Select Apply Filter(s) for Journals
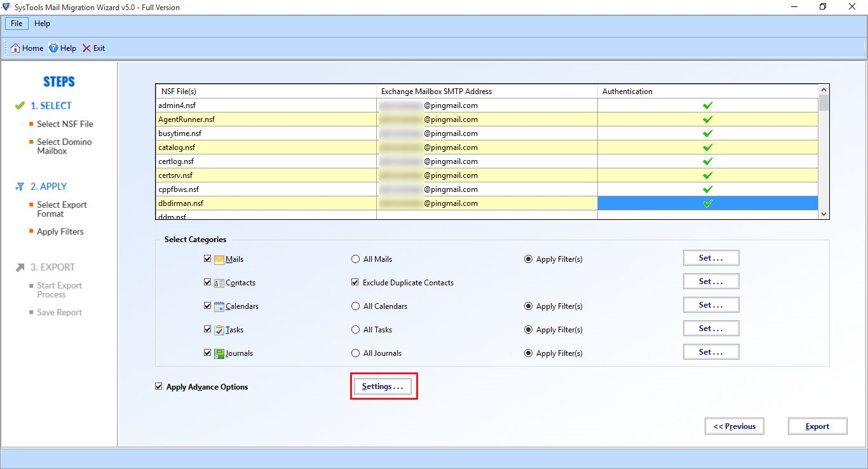 tap(528, 353)
